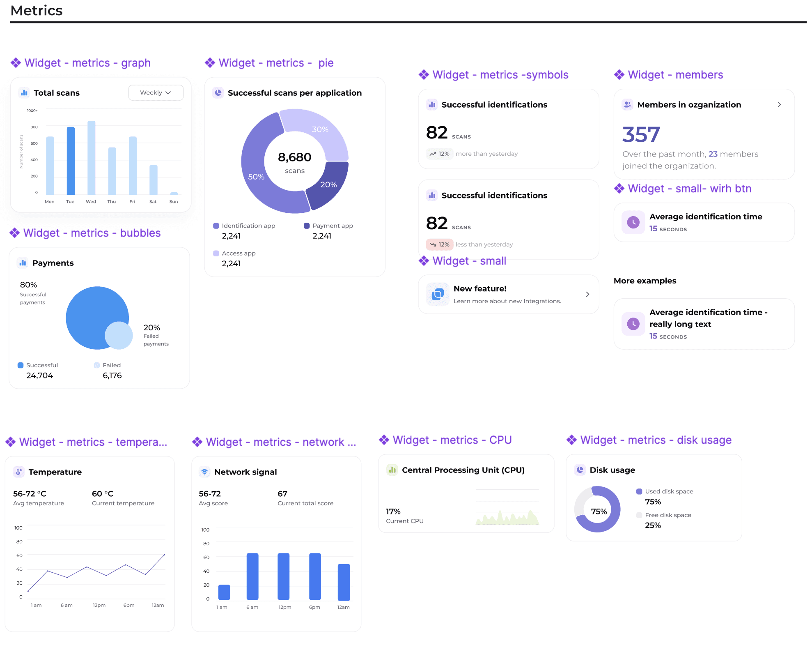Open New feature card via right chevron

point(587,294)
